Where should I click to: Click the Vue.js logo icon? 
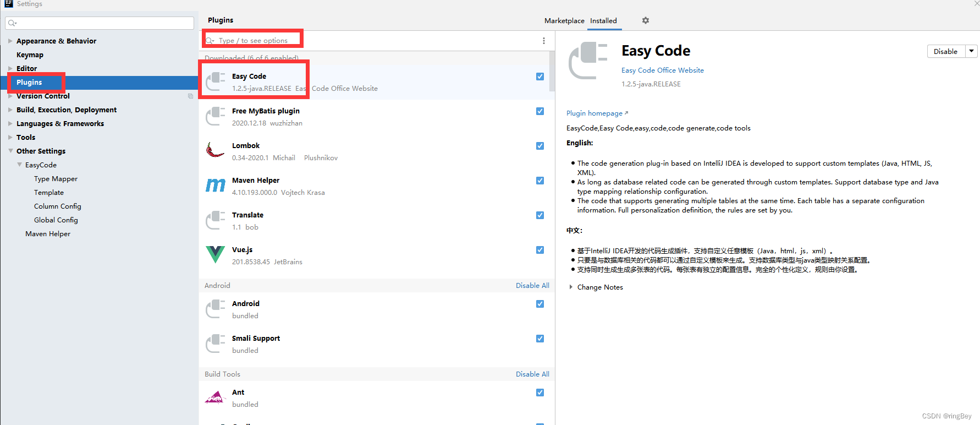point(215,255)
